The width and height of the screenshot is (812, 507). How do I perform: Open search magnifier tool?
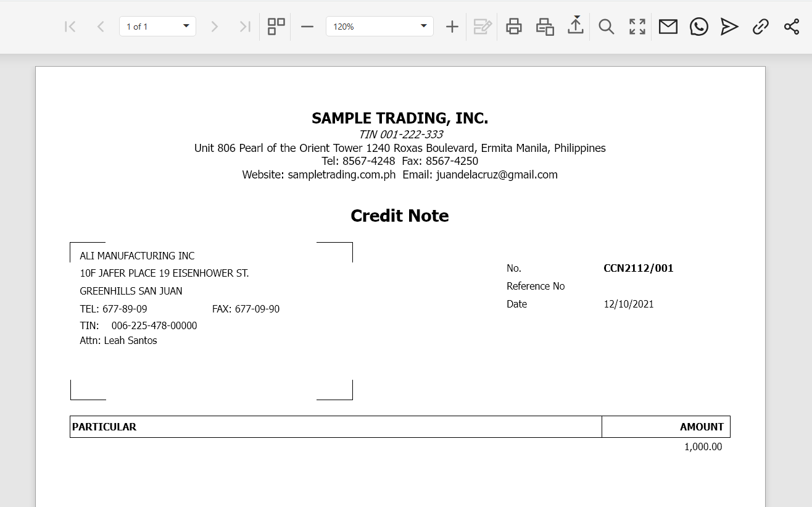click(x=607, y=27)
